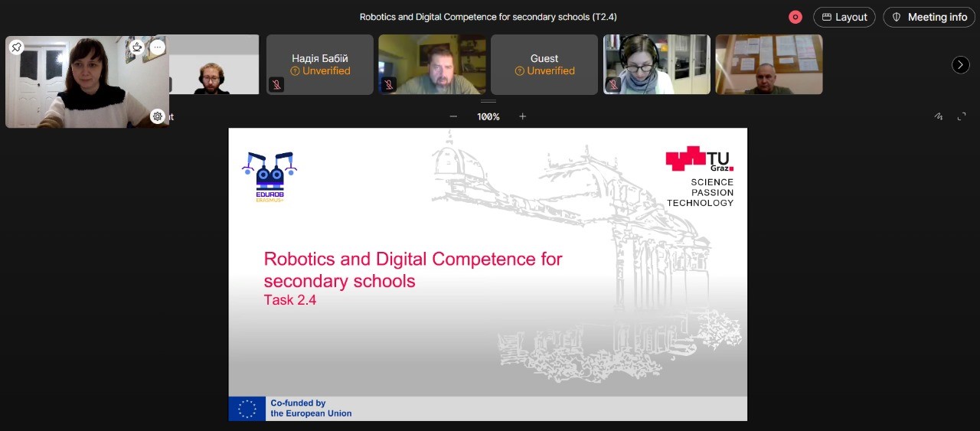Image resolution: width=980 pixels, height=431 pixels.
Task: Select the Guest Unverified participant tile
Action: point(544,64)
